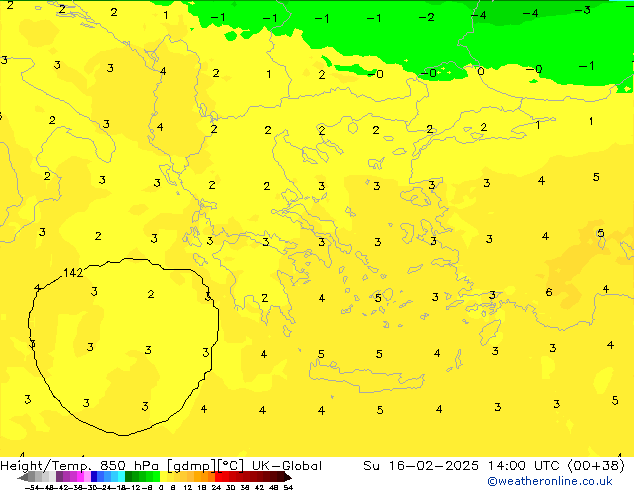Screen dimensions: 634x490
Task: Click the 6 temperature value on the map
Action: click(549, 292)
